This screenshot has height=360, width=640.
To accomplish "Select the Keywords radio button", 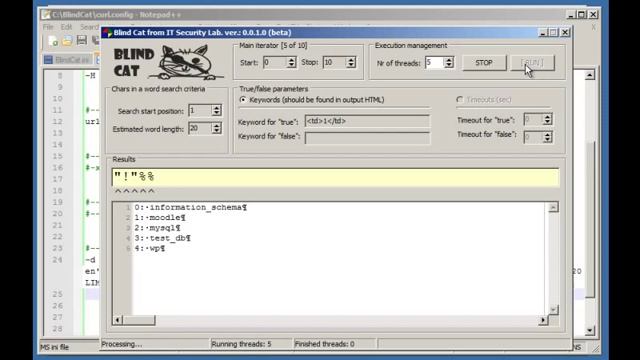I will point(243,100).
